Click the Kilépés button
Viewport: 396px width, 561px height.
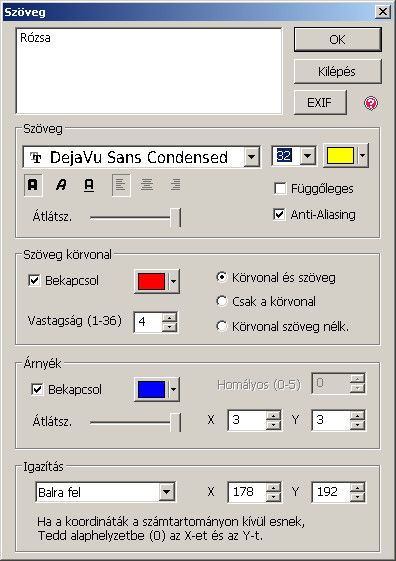click(338, 72)
